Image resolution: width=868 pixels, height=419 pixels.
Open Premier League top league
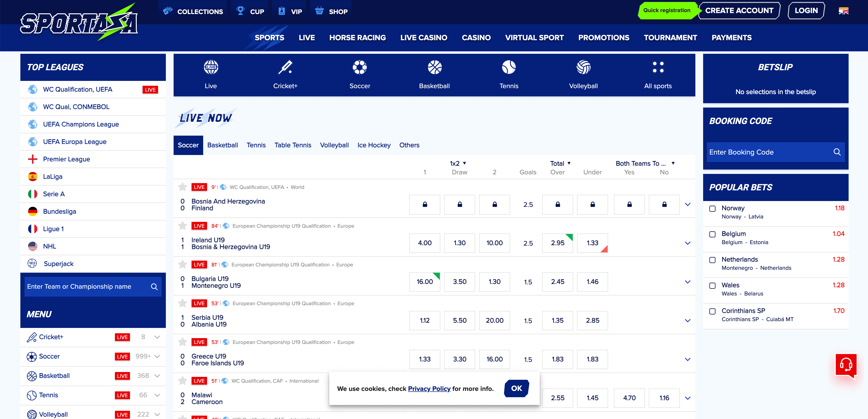(93, 159)
